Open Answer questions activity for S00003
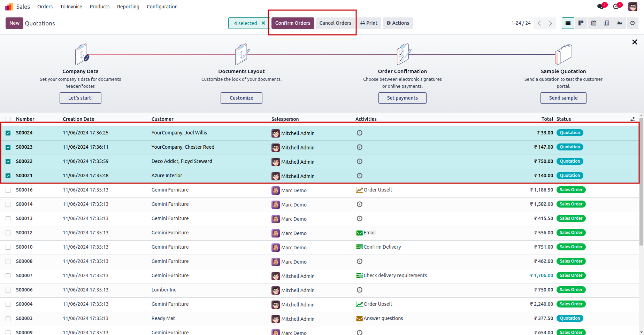 point(379,318)
